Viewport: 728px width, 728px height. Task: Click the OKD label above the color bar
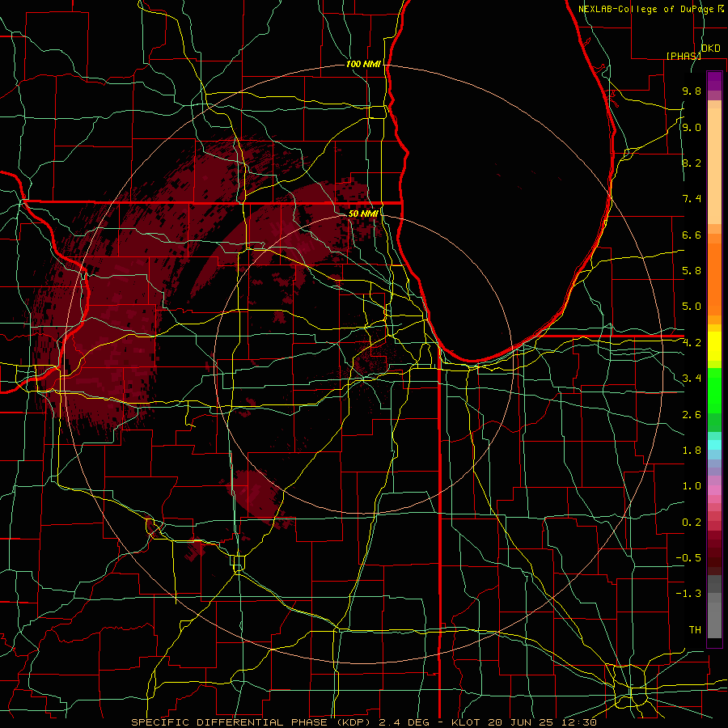tap(711, 48)
